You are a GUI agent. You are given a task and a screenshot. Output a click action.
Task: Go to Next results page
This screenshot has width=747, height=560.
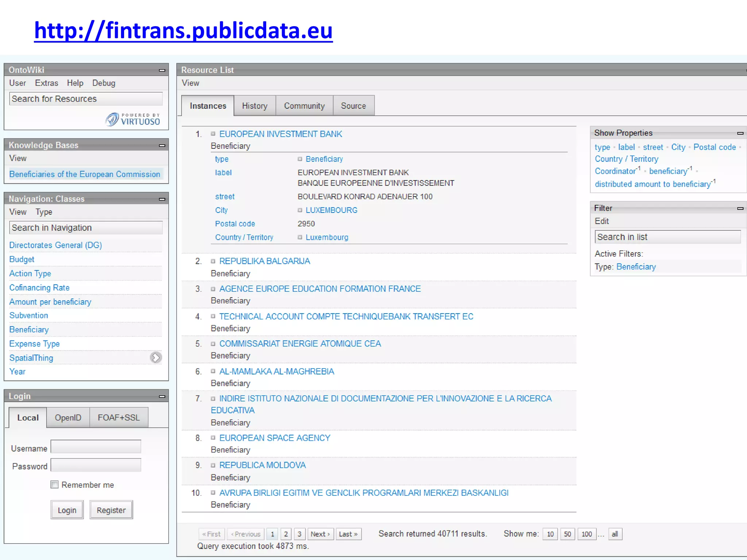point(321,534)
